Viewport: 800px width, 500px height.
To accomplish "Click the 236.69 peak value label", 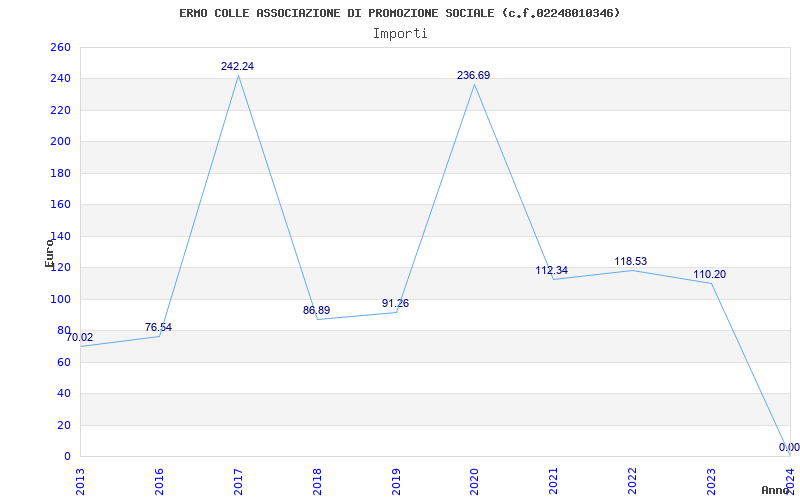I will [x=473, y=76].
